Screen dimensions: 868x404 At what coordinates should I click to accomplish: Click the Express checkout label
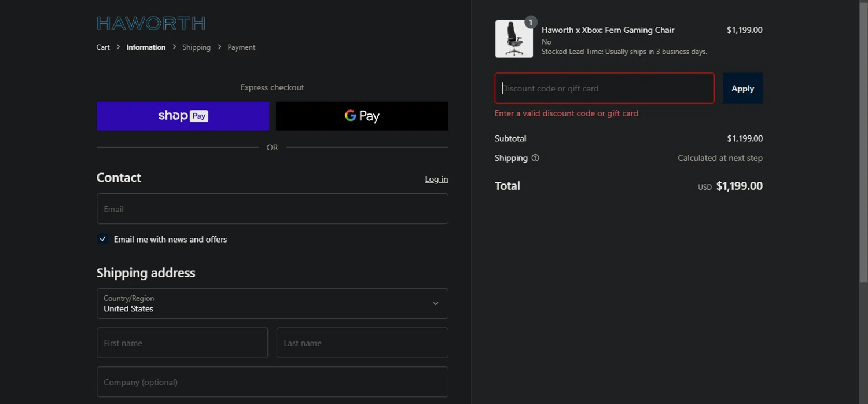(x=273, y=87)
